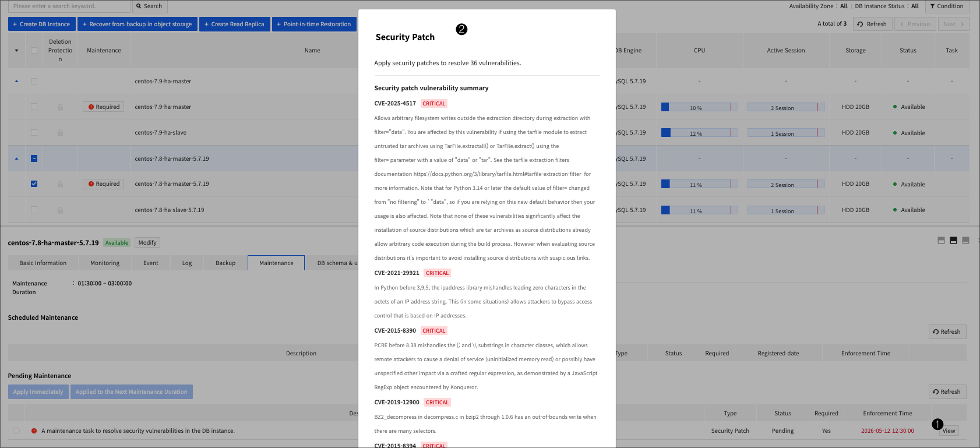
Task: Collapse the centos-7.9-ha-master group
Action: (x=16, y=82)
